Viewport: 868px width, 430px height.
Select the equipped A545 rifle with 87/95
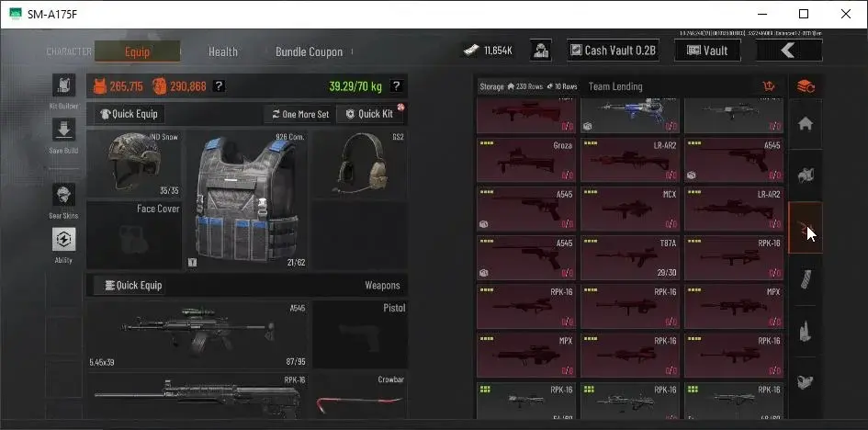click(x=198, y=334)
